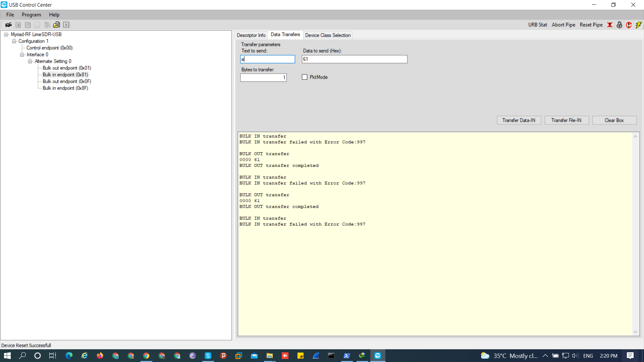The height and width of the screenshot is (362, 644).
Task: Click the Transfer Data-IN button
Action: coord(519,120)
